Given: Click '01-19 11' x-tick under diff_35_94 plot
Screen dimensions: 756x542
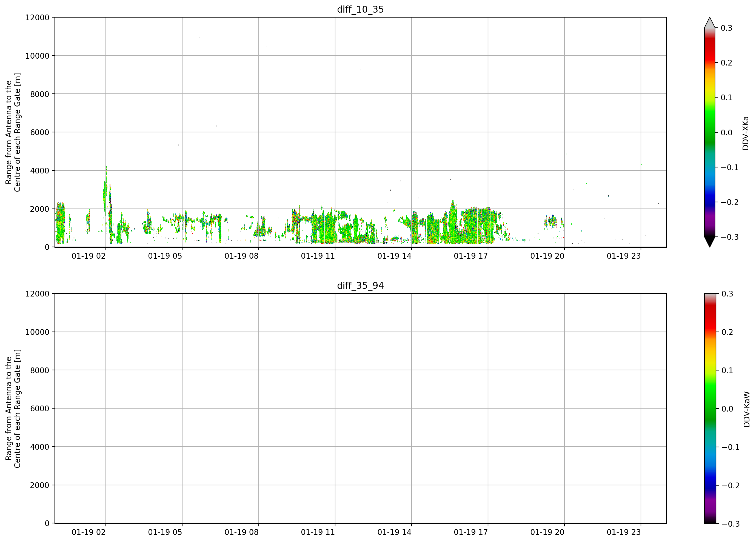Looking at the screenshot, I should [318, 532].
